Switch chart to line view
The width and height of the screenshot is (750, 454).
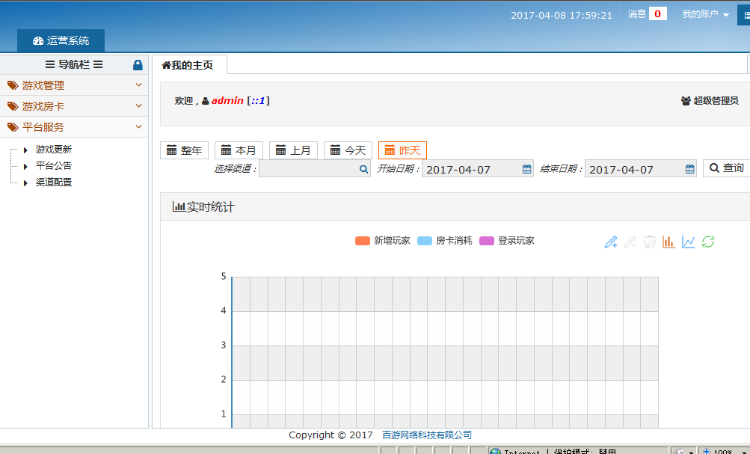click(x=688, y=242)
